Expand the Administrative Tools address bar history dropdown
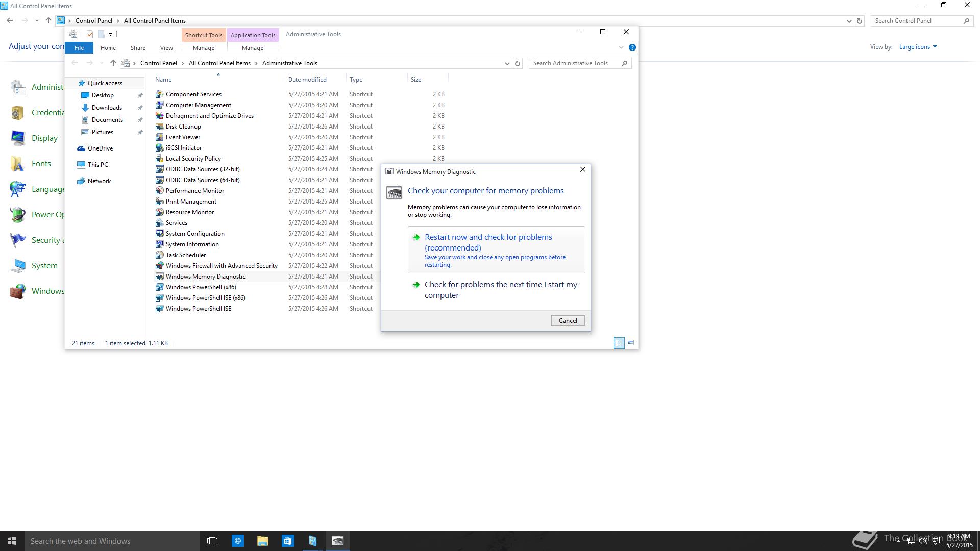 pos(507,63)
